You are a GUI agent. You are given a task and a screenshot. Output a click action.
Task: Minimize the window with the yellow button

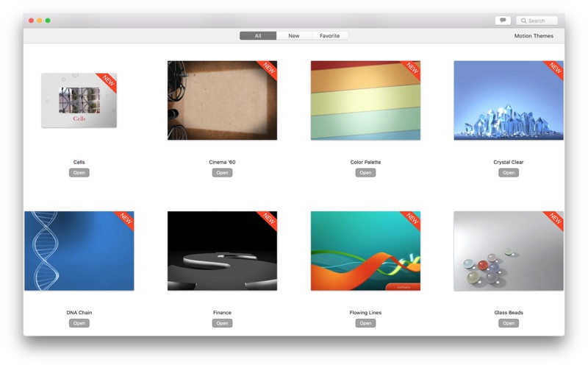[x=40, y=21]
